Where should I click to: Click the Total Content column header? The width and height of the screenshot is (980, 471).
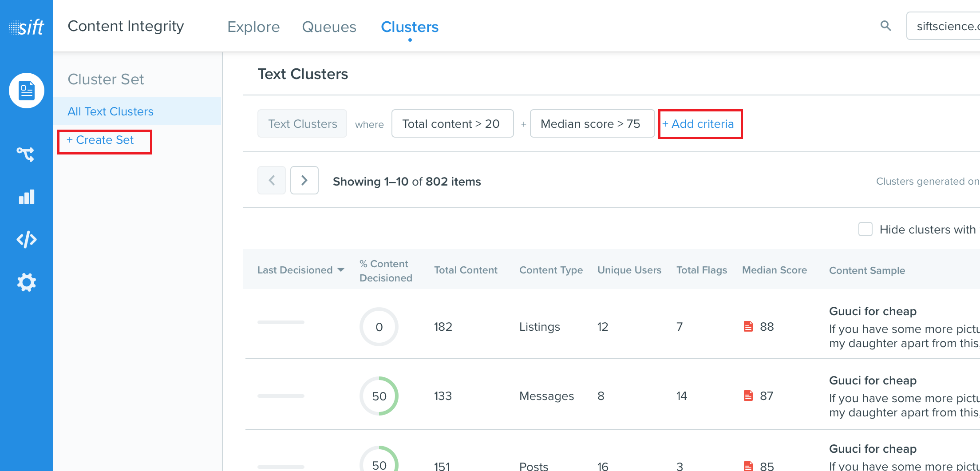pos(466,270)
